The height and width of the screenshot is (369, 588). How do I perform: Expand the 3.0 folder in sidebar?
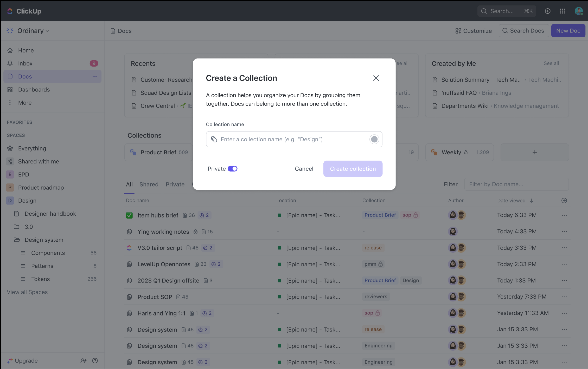pos(17,227)
